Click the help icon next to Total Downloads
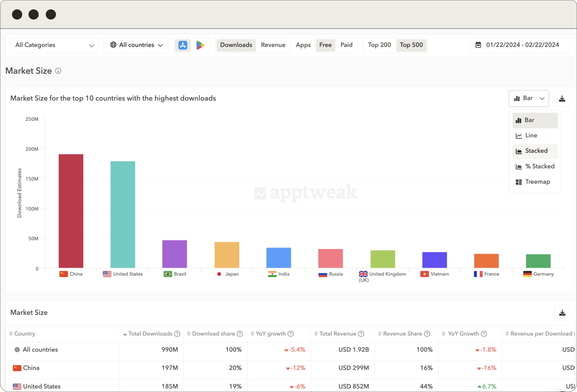577x392 pixels. pyautogui.click(x=177, y=334)
